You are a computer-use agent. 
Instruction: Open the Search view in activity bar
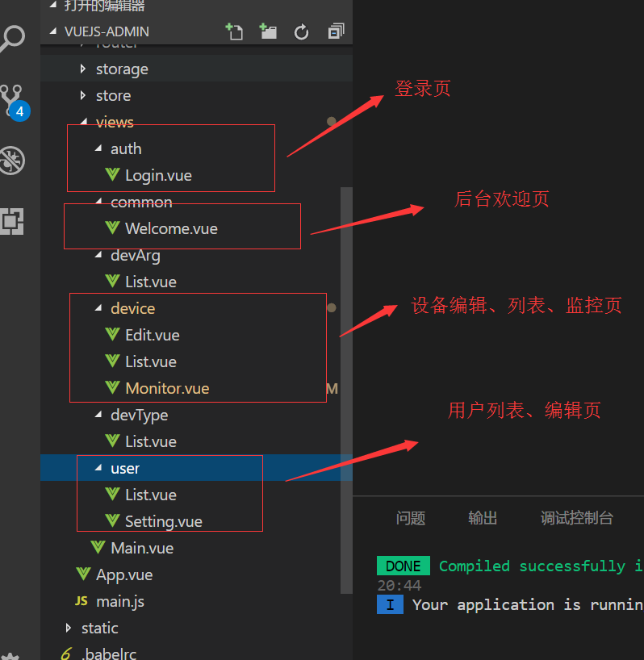coord(13,38)
